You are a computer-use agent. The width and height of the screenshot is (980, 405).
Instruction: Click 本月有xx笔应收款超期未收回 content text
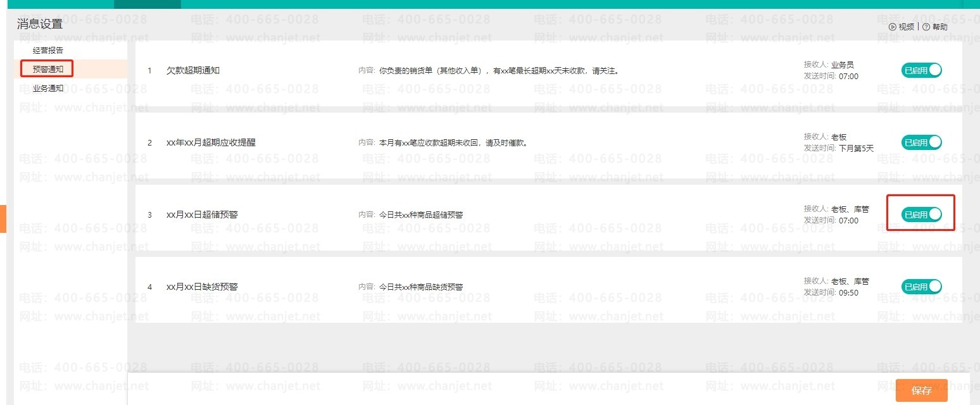coord(453,143)
